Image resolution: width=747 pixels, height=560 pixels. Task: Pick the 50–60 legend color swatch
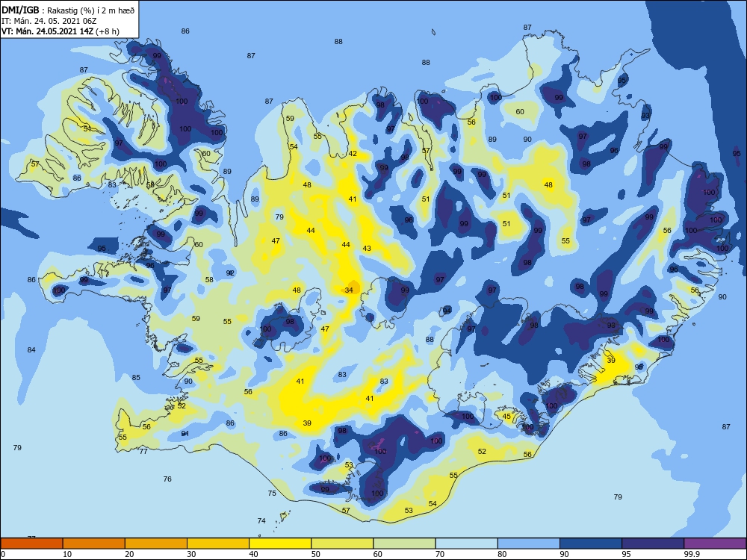pos(343,544)
